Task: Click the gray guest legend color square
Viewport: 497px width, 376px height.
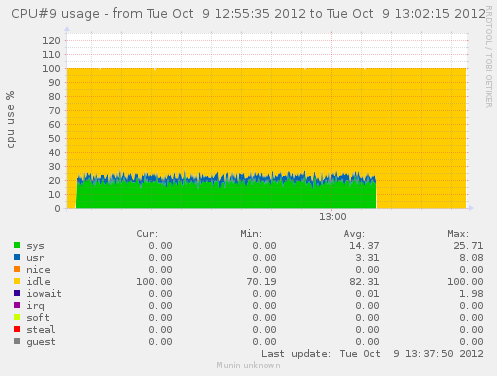Action: 17,341
